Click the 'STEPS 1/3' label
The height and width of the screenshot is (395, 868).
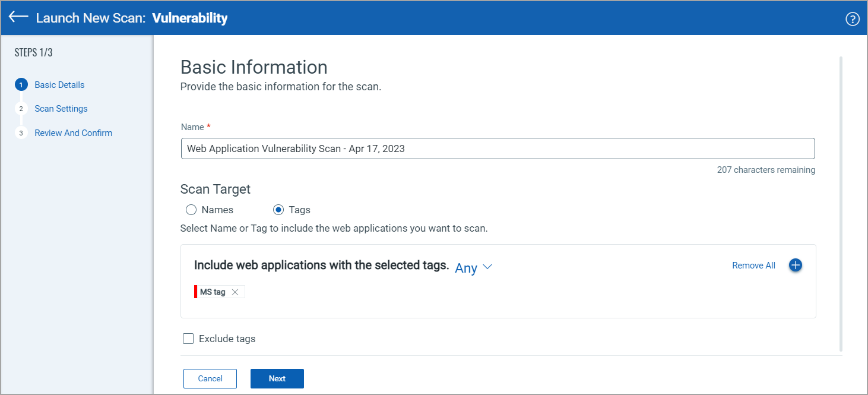click(x=34, y=52)
